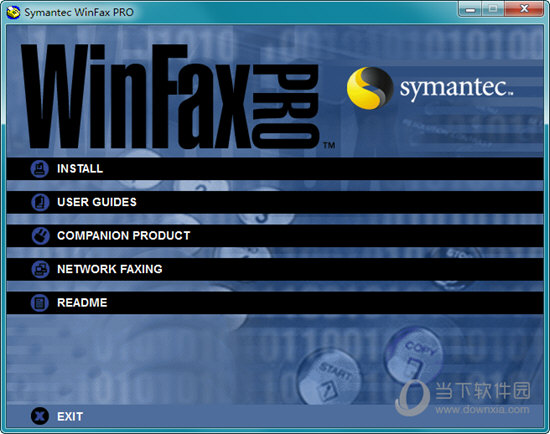Screen dimensions: 550x434
Task: Click the Network Faxing computers icon
Action: click(40, 269)
